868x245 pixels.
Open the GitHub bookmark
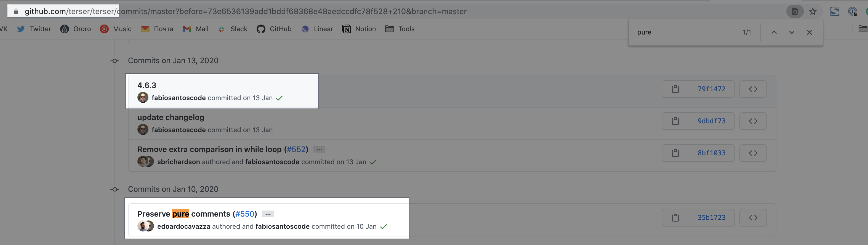(274, 29)
